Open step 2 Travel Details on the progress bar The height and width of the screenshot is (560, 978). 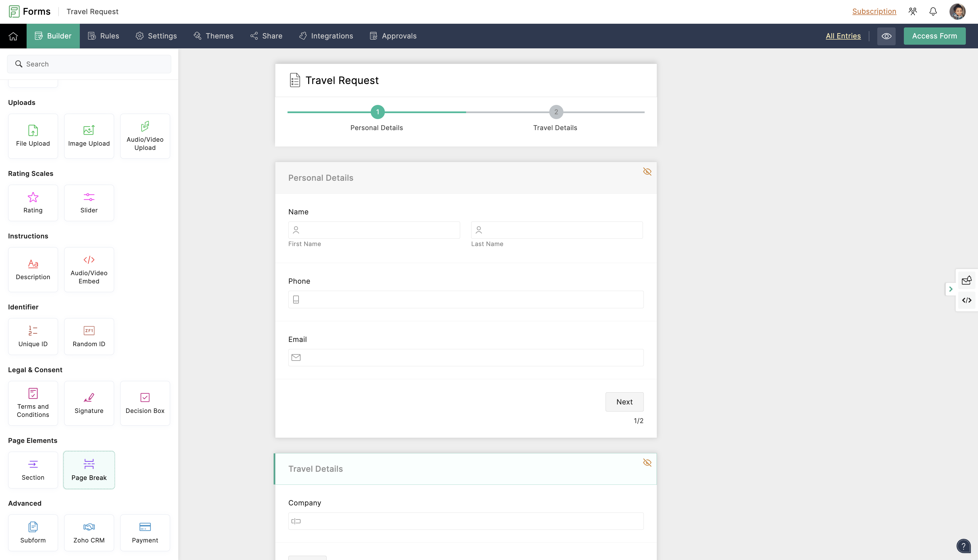click(x=556, y=112)
